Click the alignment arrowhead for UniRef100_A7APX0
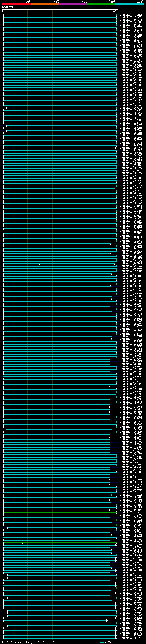 click(x=110, y=254)
